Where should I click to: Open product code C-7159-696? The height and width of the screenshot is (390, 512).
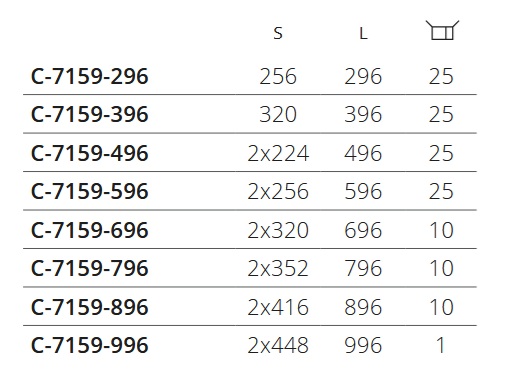pos(89,230)
